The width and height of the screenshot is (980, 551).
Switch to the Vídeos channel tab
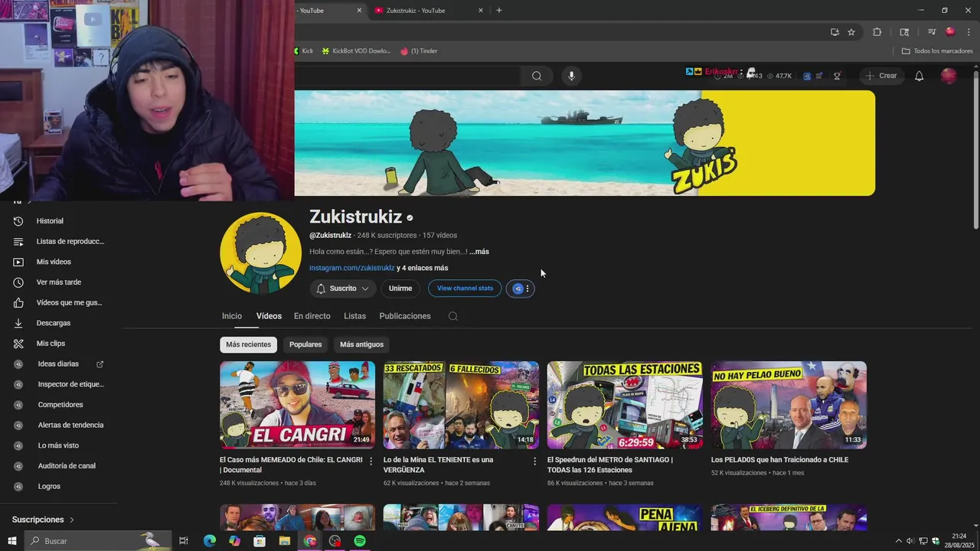(269, 316)
